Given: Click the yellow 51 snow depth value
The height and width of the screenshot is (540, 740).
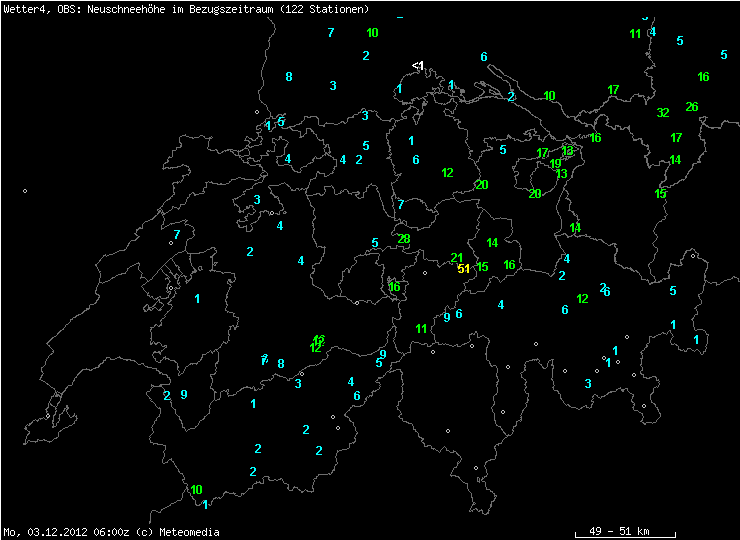Looking at the screenshot, I should click(x=463, y=269).
